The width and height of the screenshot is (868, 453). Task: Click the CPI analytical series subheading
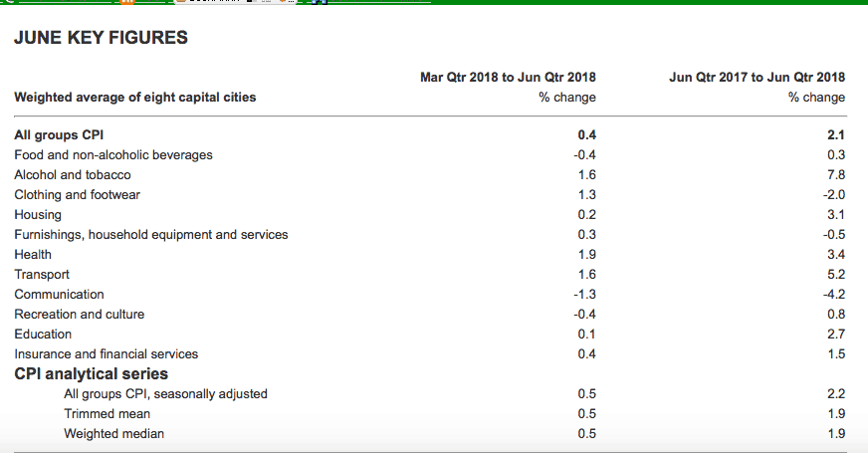pyautogui.click(x=91, y=374)
